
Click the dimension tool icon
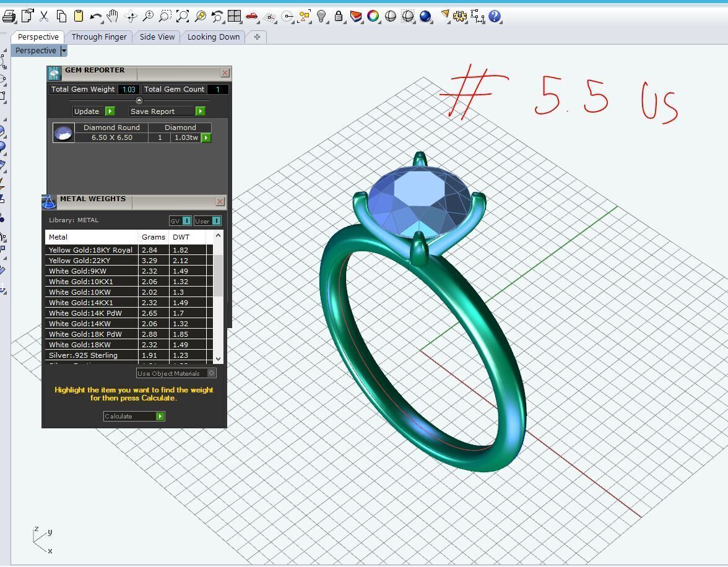(x=477, y=17)
